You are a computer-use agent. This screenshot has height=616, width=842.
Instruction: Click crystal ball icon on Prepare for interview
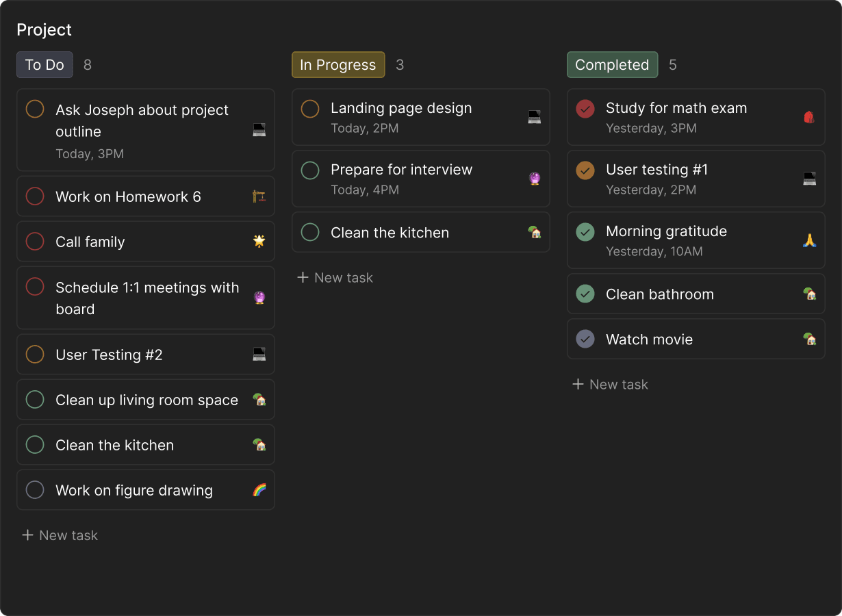click(x=535, y=179)
